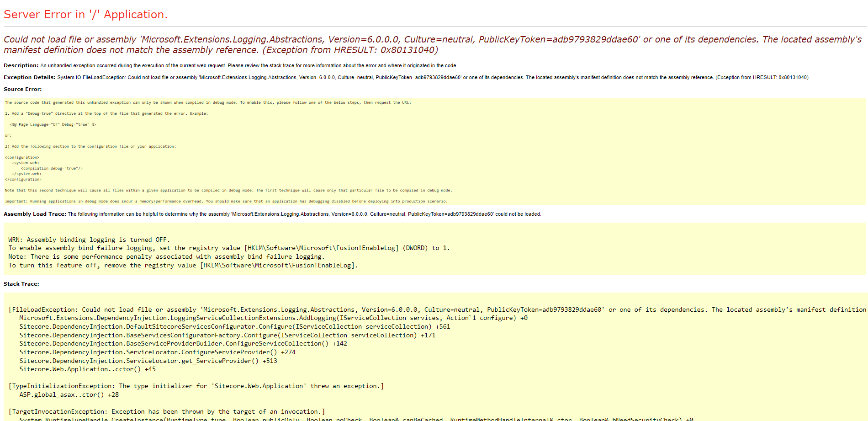Image resolution: width=868 pixels, height=421 pixels.
Task: Click the 'Exception Details:' label
Action: pyautogui.click(x=30, y=77)
